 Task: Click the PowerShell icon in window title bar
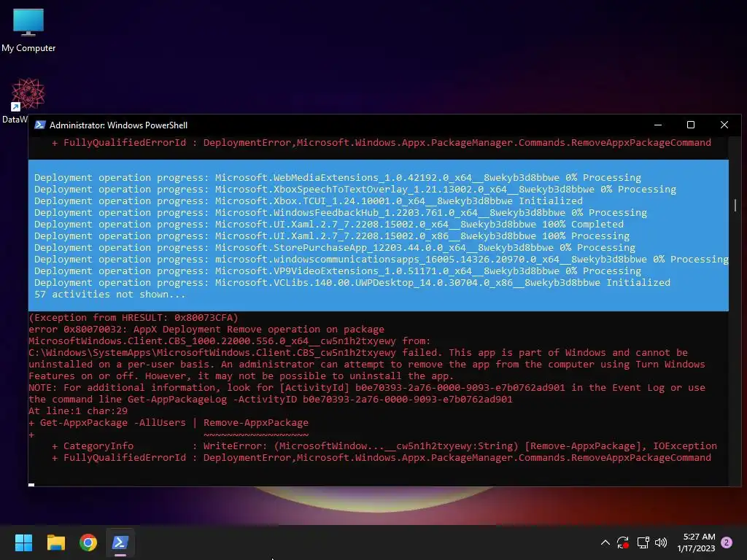(x=40, y=125)
